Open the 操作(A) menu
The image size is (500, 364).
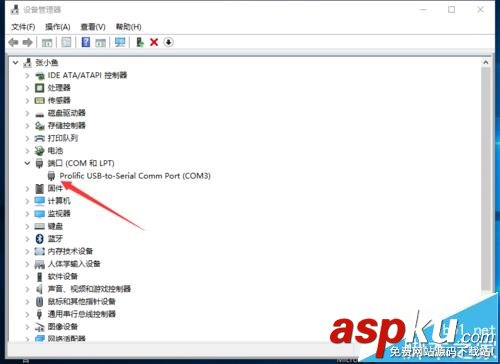58,27
